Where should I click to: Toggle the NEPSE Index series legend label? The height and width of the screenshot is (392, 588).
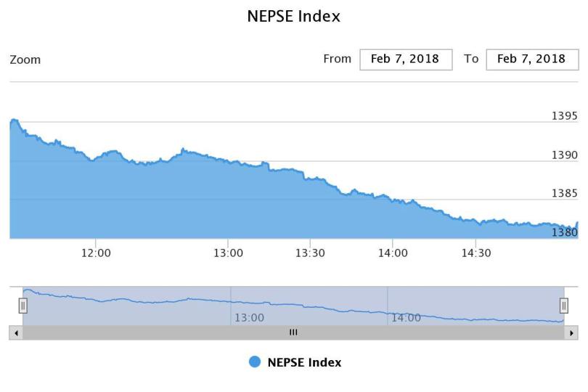[x=304, y=362]
